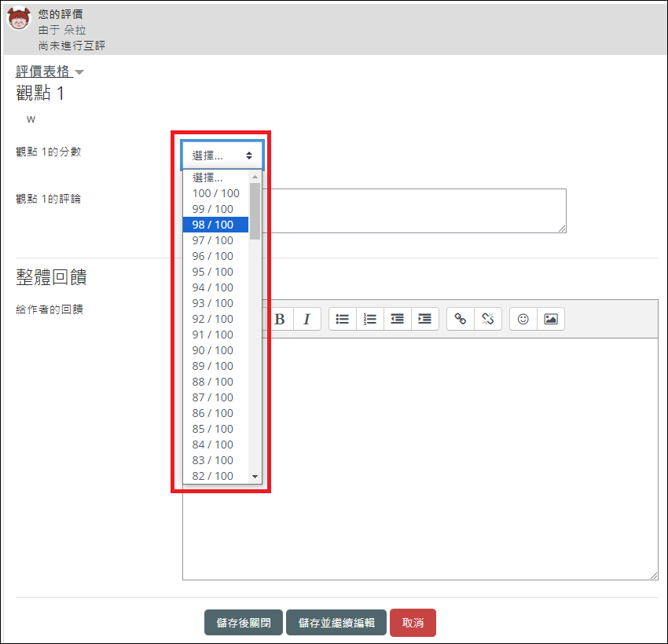668x644 pixels.
Task: Pick the 94 / 100 grade option
Action: pos(215,287)
